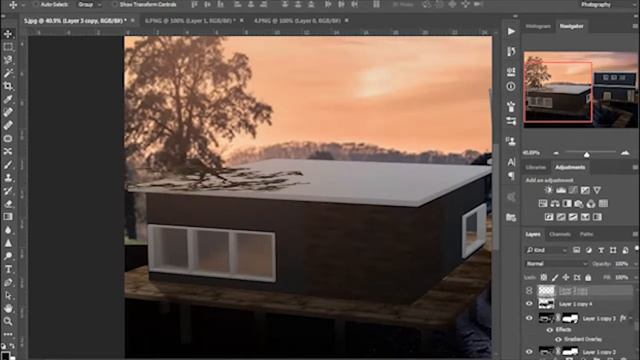640x360 pixels.
Task: Select the History Brush tool
Action: [x=8, y=191]
